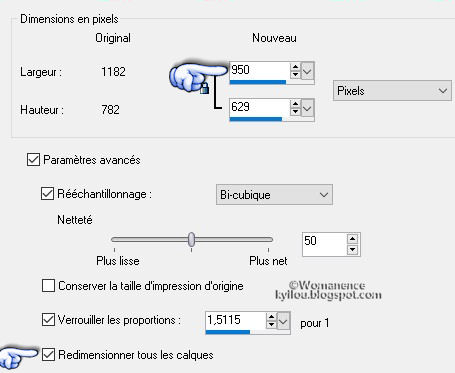Expand the proportions ratio dropdown arrow
This screenshot has width=455, height=373.
click(283, 322)
